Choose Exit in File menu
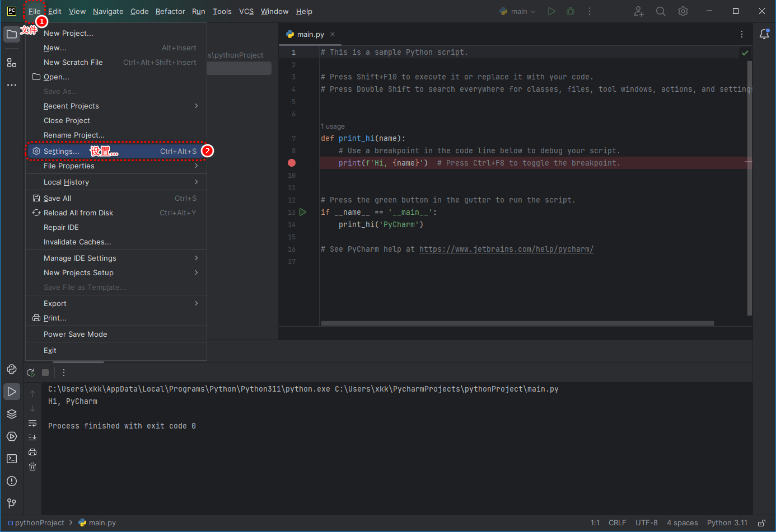 pyautogui.click(x=116, y=350)
